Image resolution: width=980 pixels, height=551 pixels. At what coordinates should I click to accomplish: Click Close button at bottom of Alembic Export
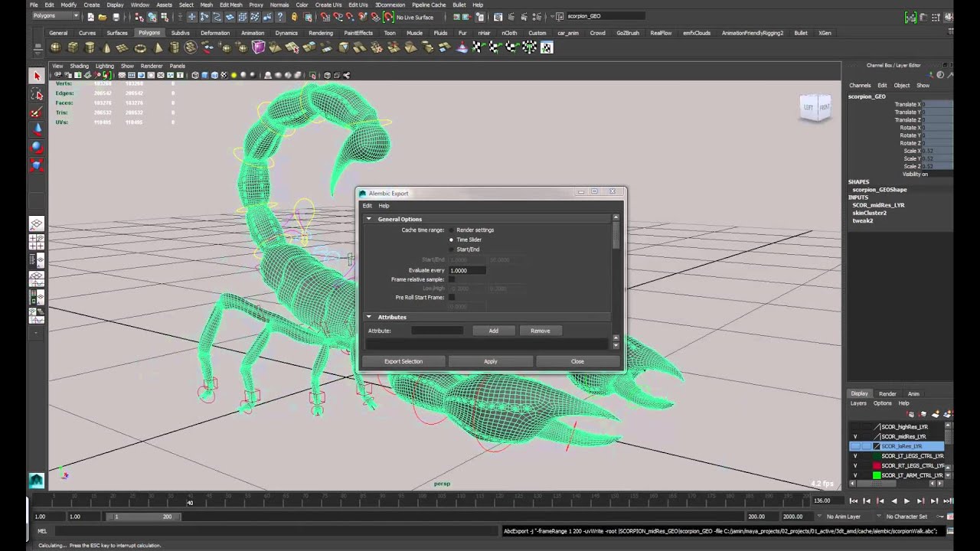click(577, 361)
